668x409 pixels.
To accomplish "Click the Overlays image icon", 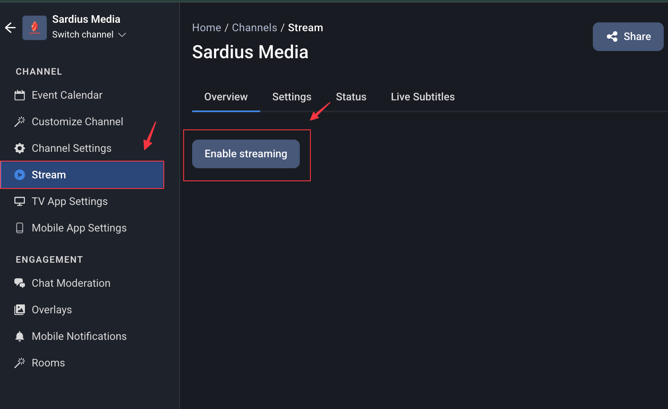I will tap(19, 310).
